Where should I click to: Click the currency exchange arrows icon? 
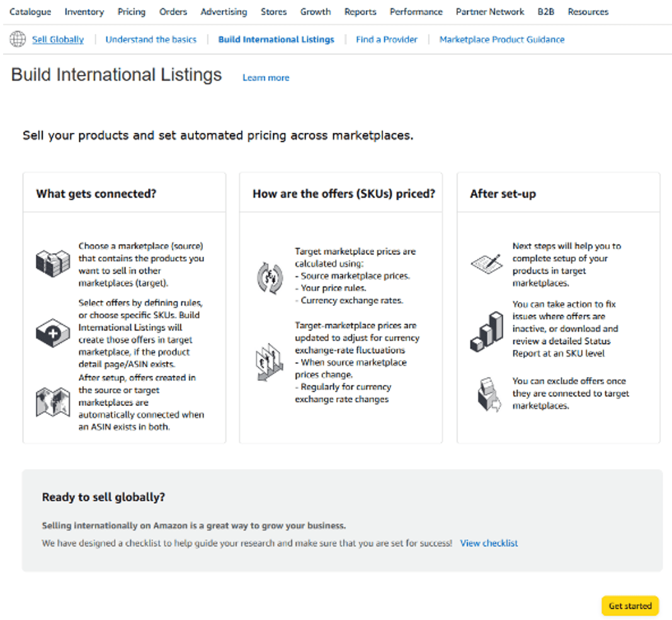270,278
